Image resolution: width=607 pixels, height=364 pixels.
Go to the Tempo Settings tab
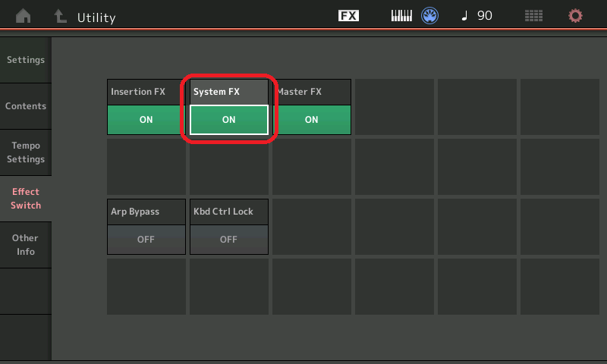click(26, 152)
